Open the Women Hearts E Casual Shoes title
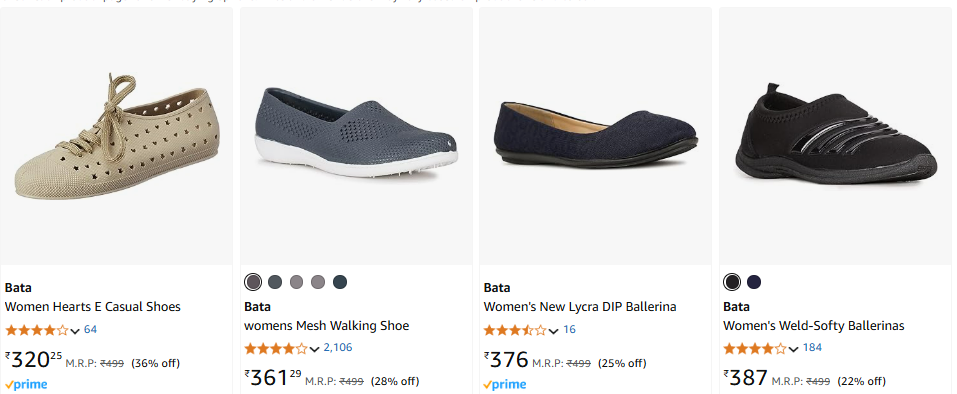Image resolution: width=957 pixels, height=394 pixels. tap(93, 307)
